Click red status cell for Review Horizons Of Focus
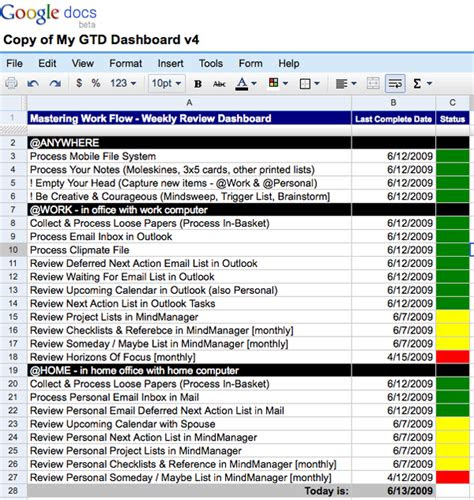474x500 pixels. click(x=452, y=357)
